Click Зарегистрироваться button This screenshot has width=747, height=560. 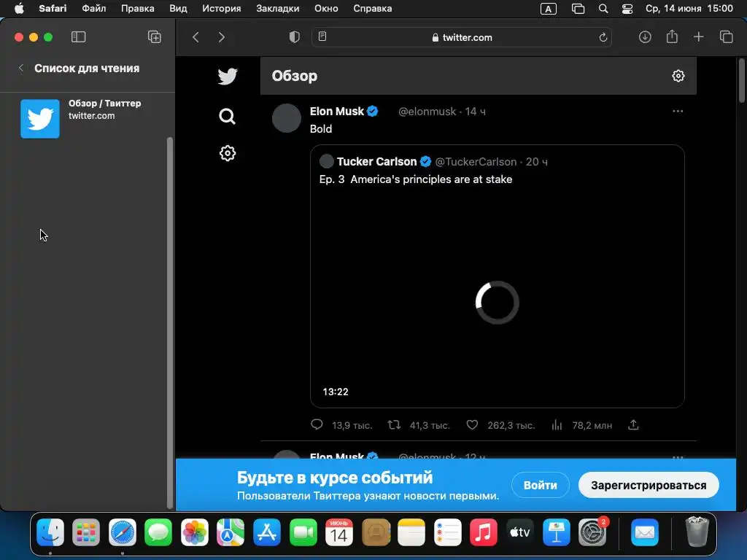pos(649,485)
